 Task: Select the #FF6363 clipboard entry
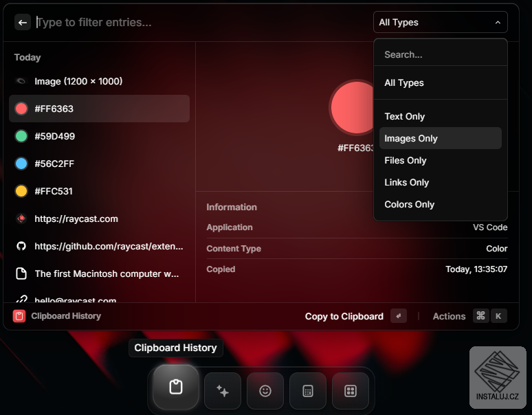[x=99, y=109]
